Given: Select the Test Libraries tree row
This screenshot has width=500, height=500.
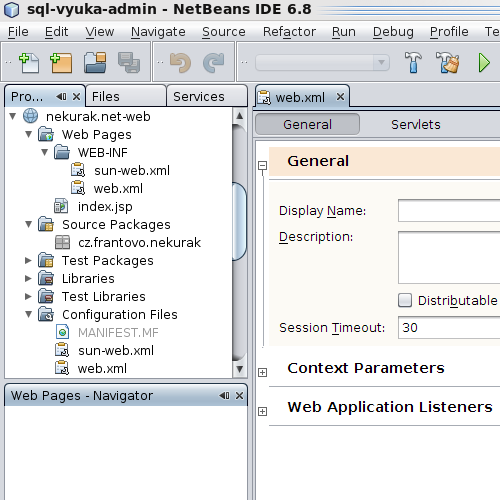Looking at the screenshot, I should (x=104, y=296).
